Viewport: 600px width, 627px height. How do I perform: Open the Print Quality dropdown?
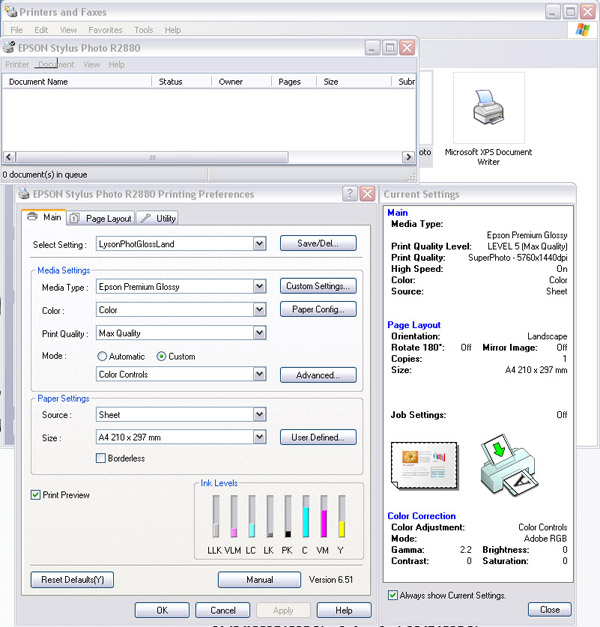[x=260, y=333]
